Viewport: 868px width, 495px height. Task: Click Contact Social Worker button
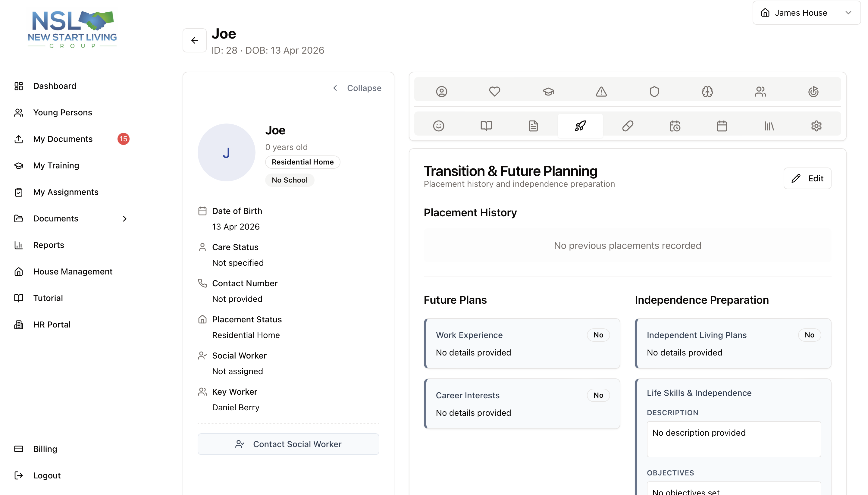(288, 444)
